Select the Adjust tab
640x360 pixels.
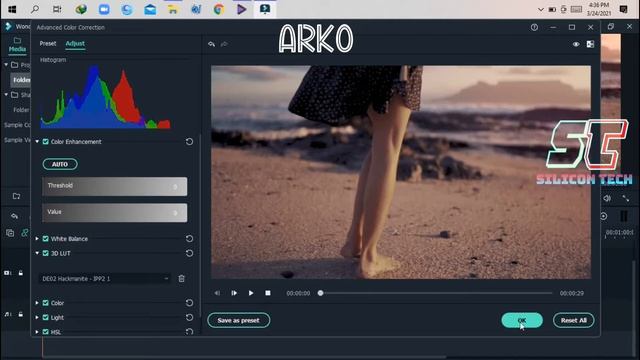point(75,43)
